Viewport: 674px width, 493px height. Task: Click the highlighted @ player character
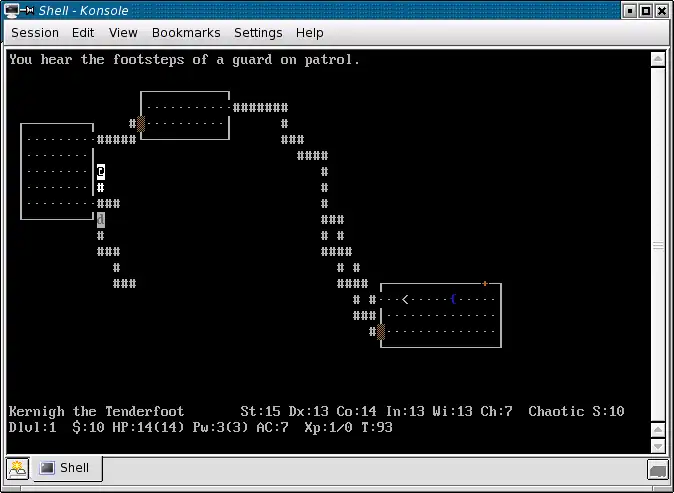coord(101,172)
